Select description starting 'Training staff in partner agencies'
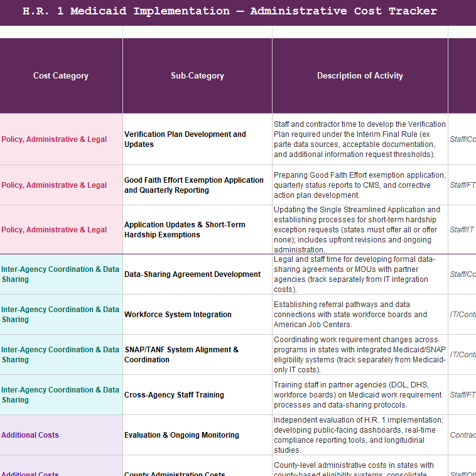 coord(360,394)
